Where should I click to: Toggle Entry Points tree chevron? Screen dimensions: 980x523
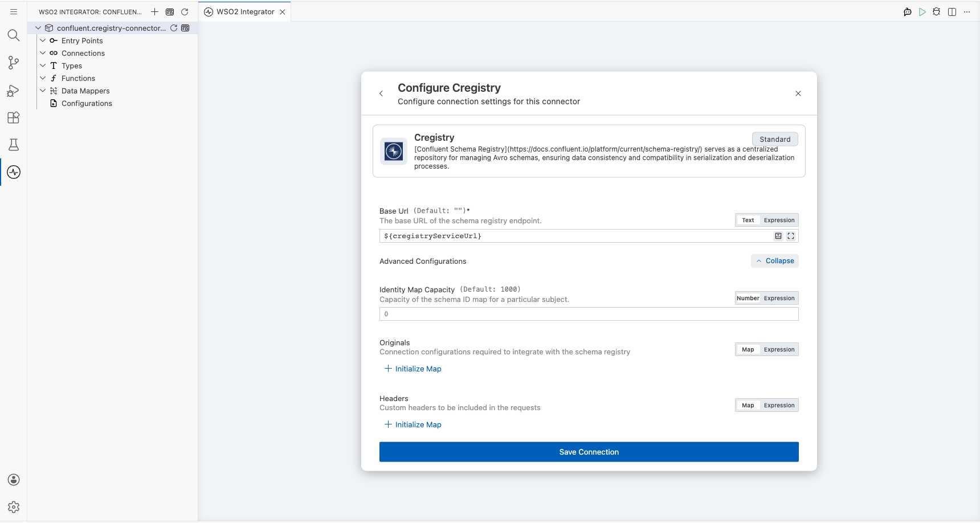click(x=43, y=40)
